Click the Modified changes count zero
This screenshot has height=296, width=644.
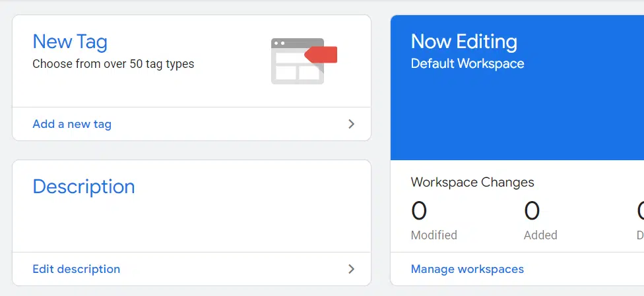tap(419, 212)
